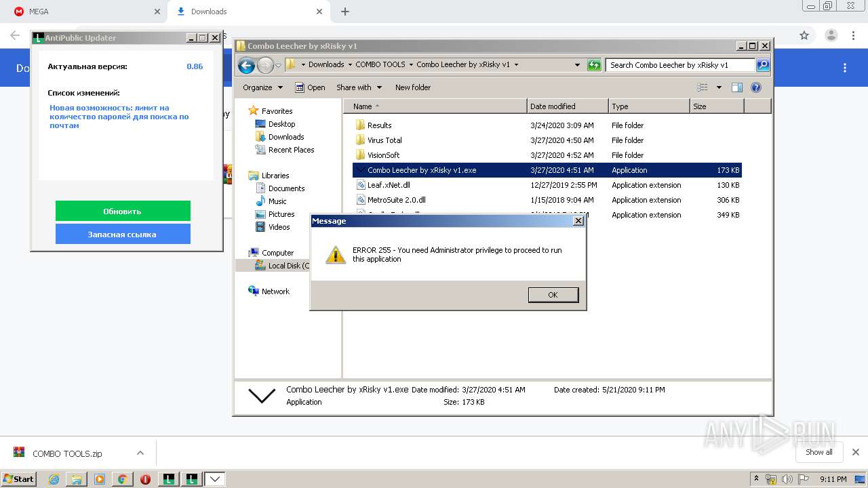Open the Chrome profile icon

tap(831, 35)
